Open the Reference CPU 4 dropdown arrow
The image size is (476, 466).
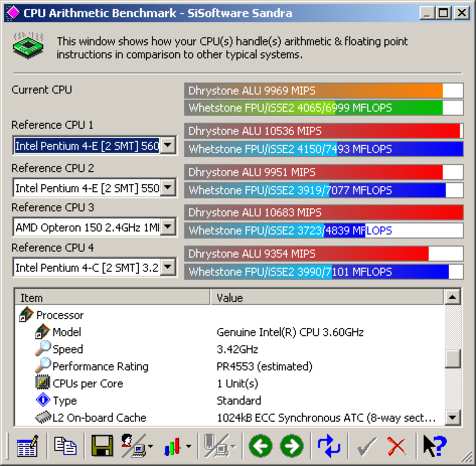coord(168,267)
